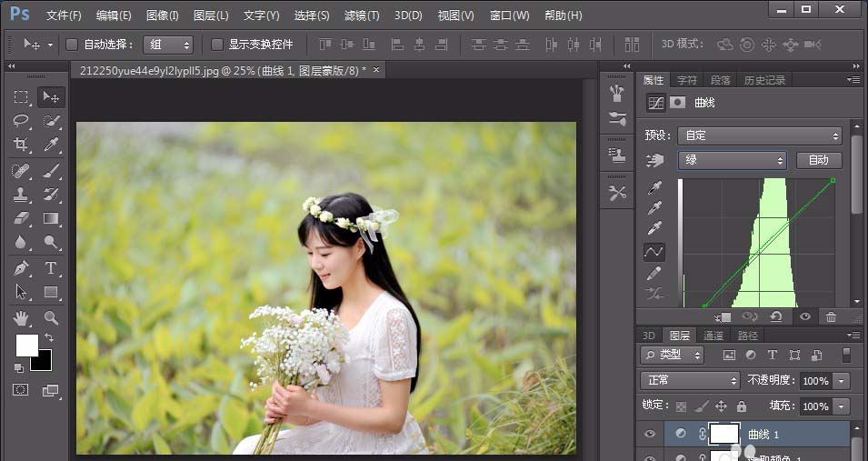Enable Show Transform Controls checkbox

pos(217,45)
